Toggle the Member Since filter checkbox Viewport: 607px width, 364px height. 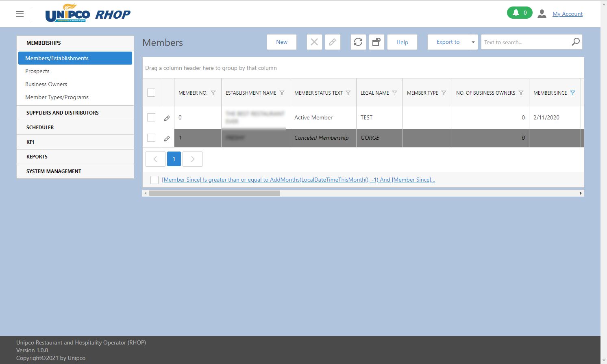[x=154, y=180]
